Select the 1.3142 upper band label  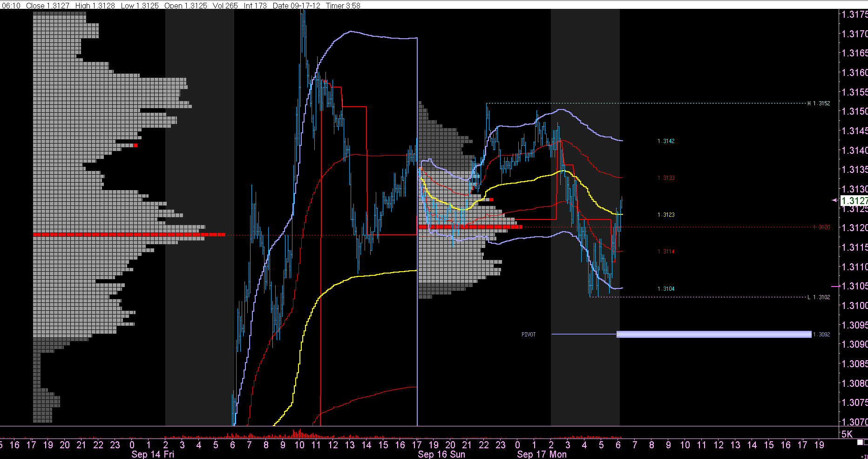(666, 141)
